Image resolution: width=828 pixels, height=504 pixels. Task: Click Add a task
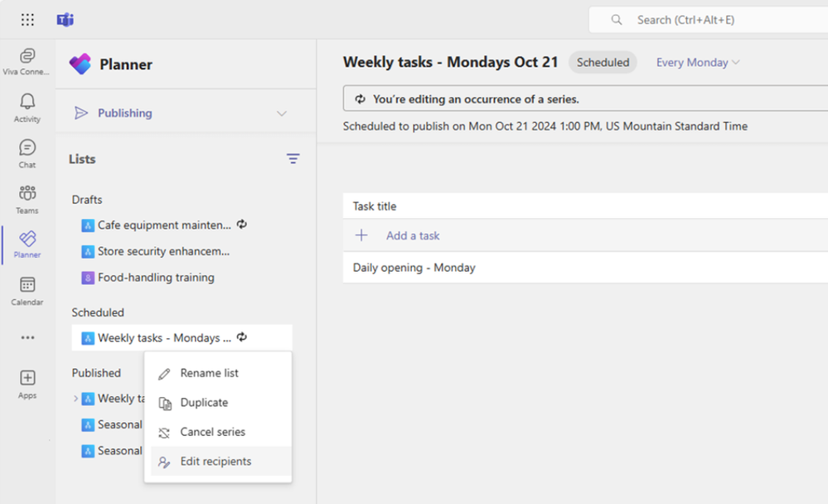click(x=412, y=235)
